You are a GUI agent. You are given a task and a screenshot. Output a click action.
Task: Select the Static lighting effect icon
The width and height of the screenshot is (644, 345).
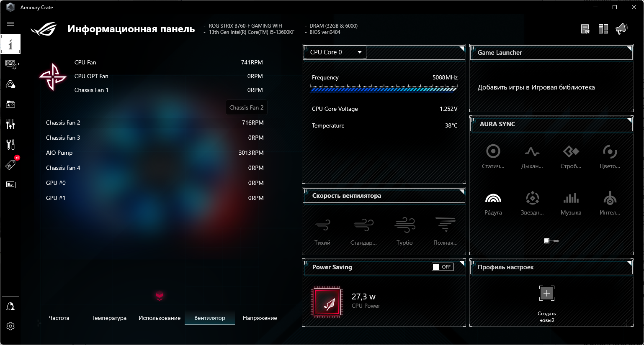click(493, 151)
